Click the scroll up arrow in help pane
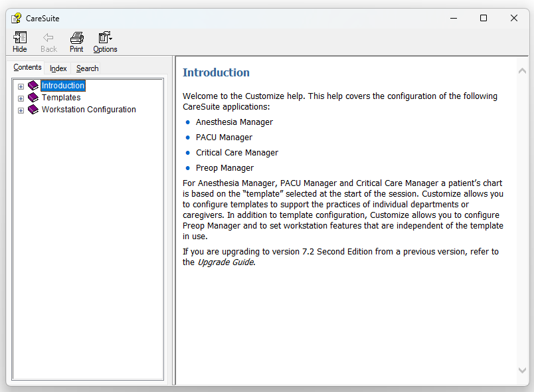 pyautogui.click(x=522, y=71)
